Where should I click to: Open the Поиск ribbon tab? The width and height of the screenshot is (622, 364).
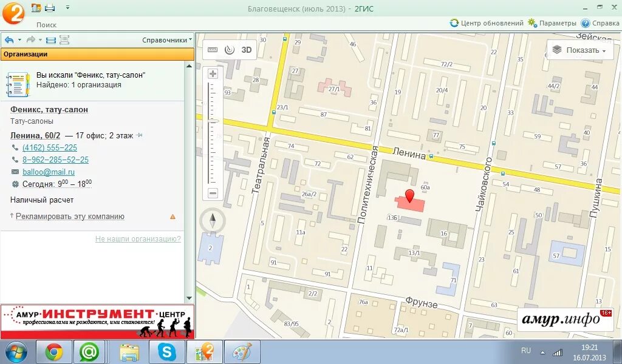click(x=46, y=24)
